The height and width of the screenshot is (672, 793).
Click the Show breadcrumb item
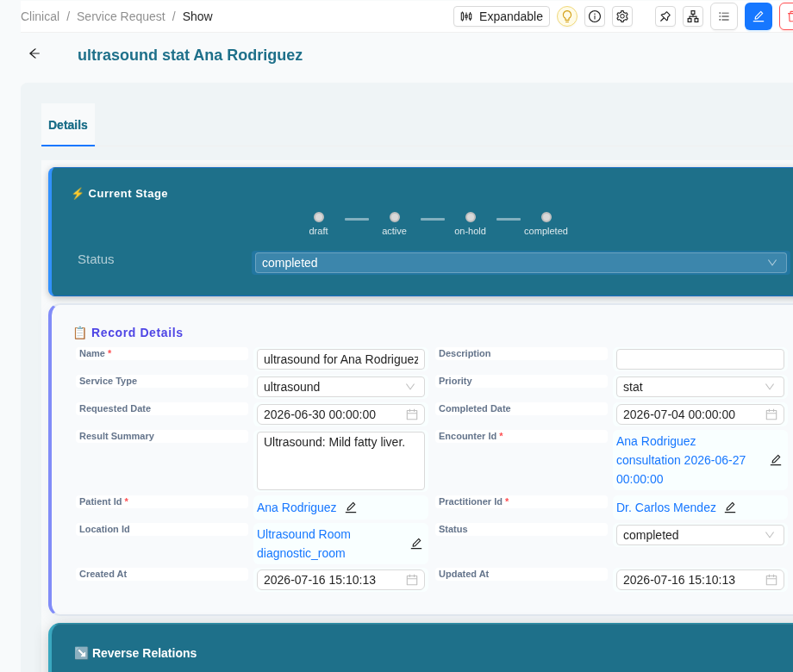pyautogui.click(x=197, y=16)
